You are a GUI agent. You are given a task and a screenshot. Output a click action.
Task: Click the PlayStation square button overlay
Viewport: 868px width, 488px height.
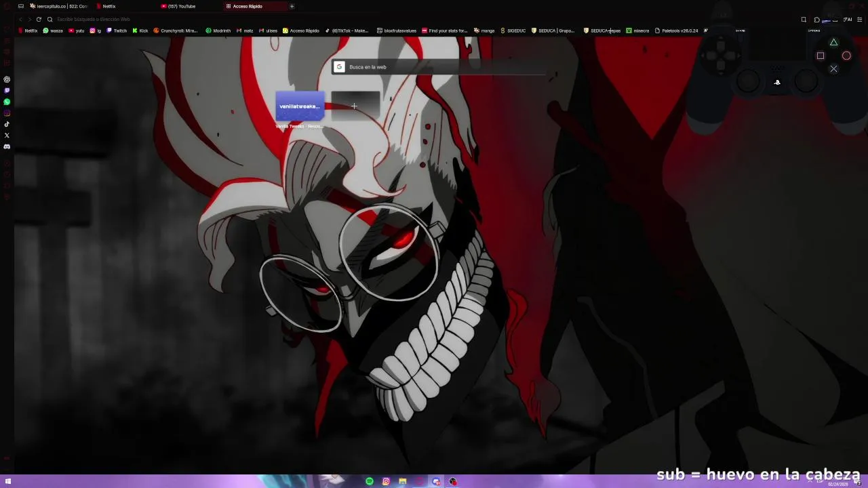click(x=821, y=56)
